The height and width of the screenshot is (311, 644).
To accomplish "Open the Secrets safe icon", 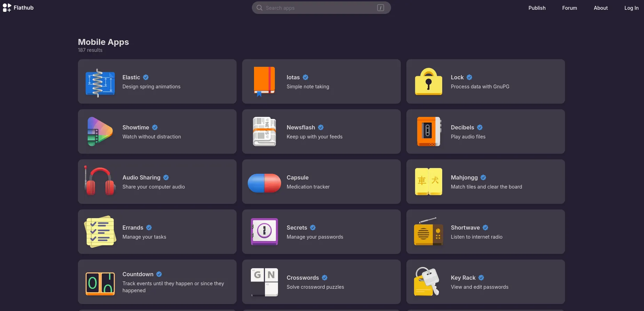I will [264, 232].
